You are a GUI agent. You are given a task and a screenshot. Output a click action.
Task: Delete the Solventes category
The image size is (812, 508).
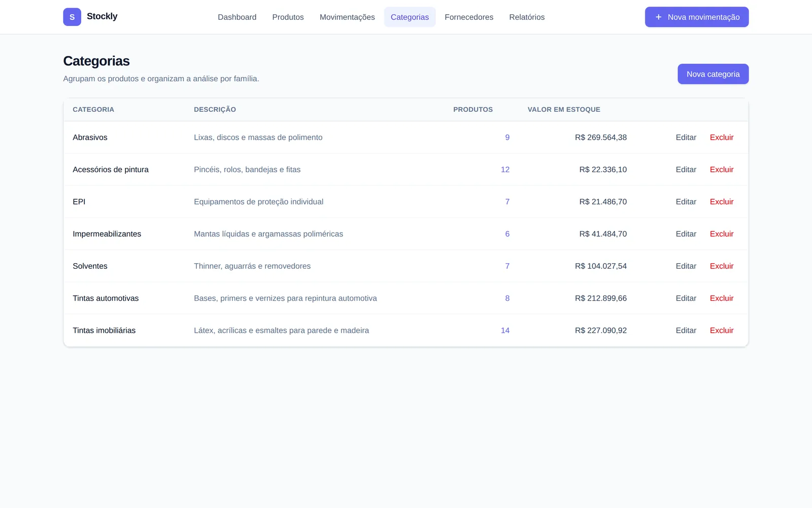(721, 266)
